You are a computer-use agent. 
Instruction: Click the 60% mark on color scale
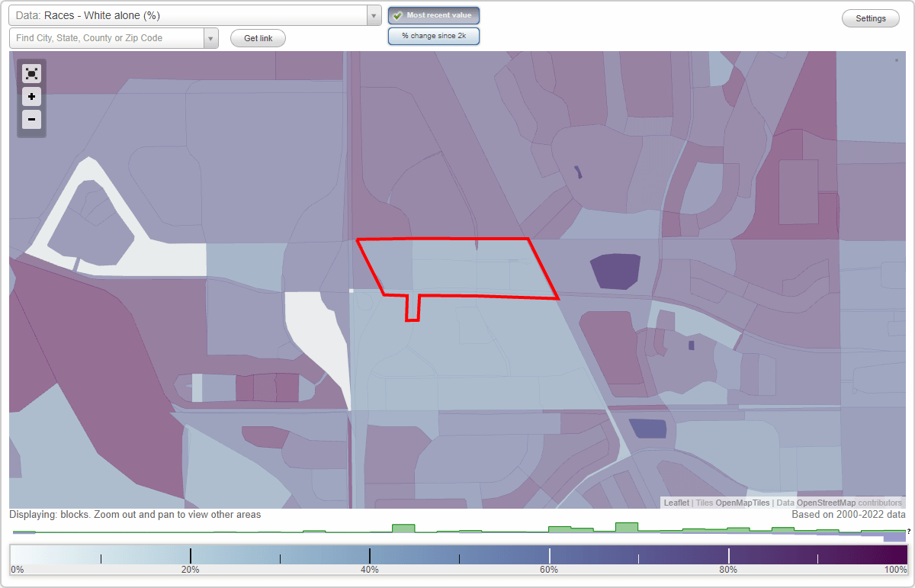[x=549, y=557]
